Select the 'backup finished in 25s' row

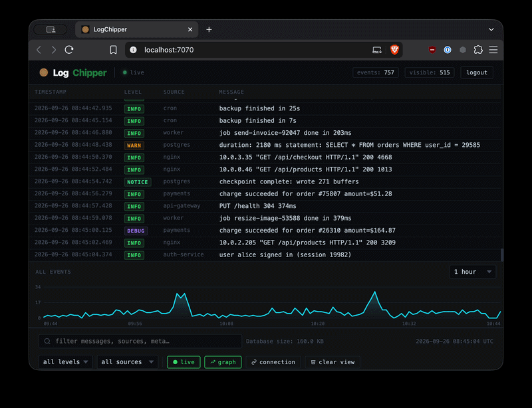pyautogui.click(x=265, y=108)
